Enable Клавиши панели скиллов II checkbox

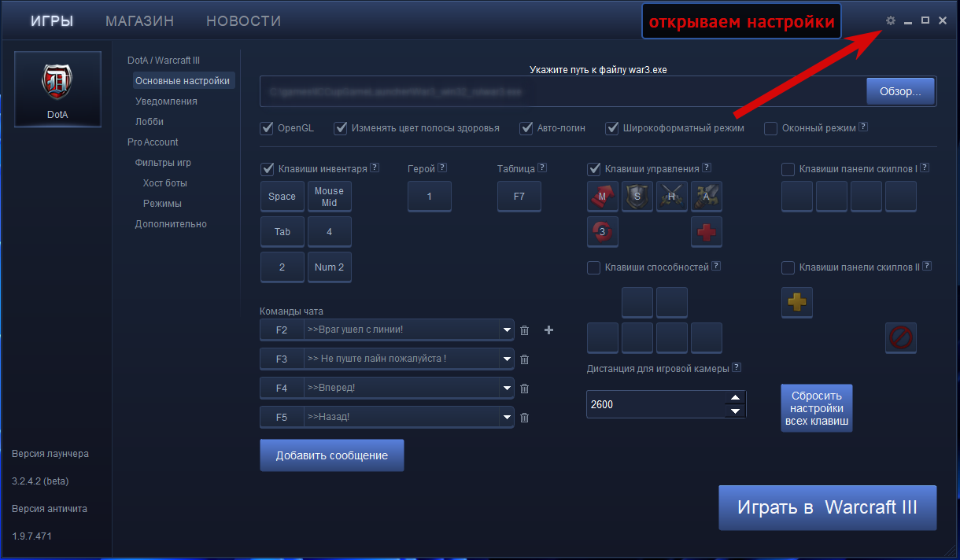(x=788, y=268)
